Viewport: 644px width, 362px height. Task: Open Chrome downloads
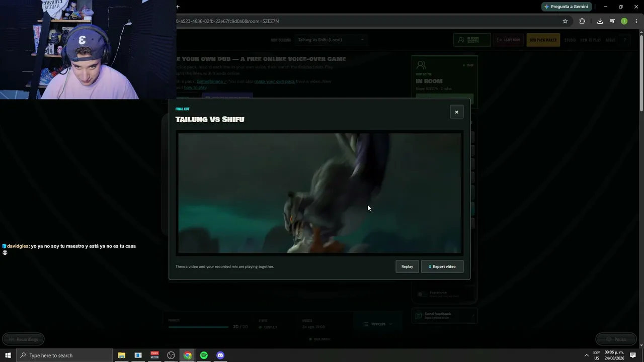pyautogui.click(x=600, y=21)
